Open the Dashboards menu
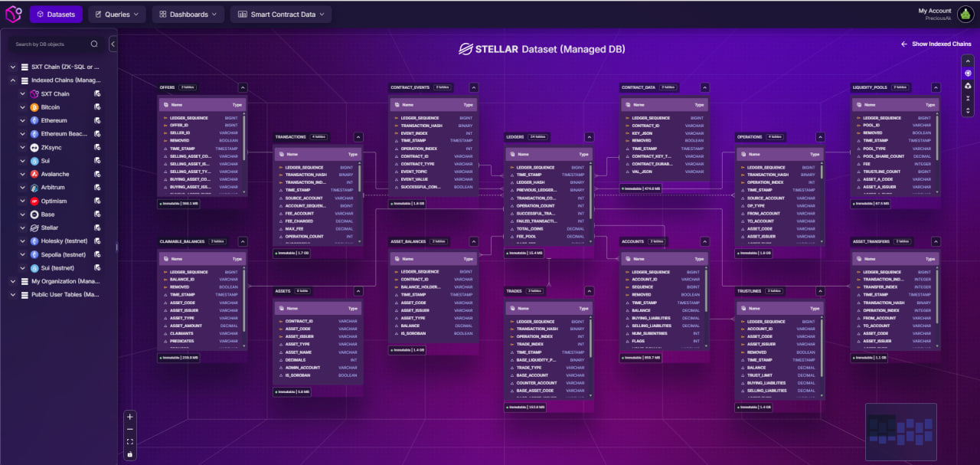The width and height of the screenshot is (980, 465). click(x=188, y=14)
